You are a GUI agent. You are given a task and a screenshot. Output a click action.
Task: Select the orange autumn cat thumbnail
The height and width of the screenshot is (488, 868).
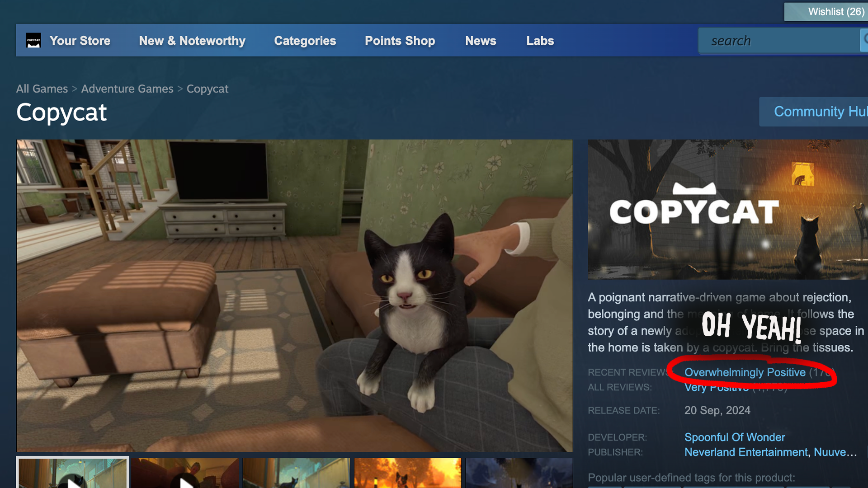(408, 473)
